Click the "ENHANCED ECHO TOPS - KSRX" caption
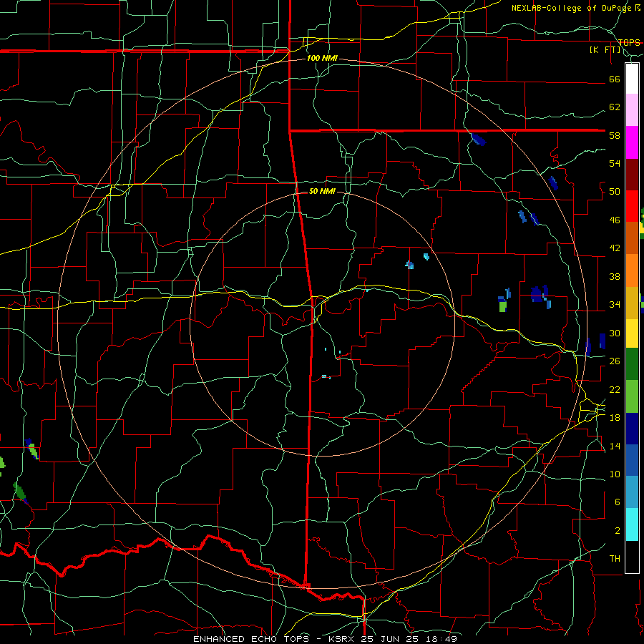 (x=275, y=639)
